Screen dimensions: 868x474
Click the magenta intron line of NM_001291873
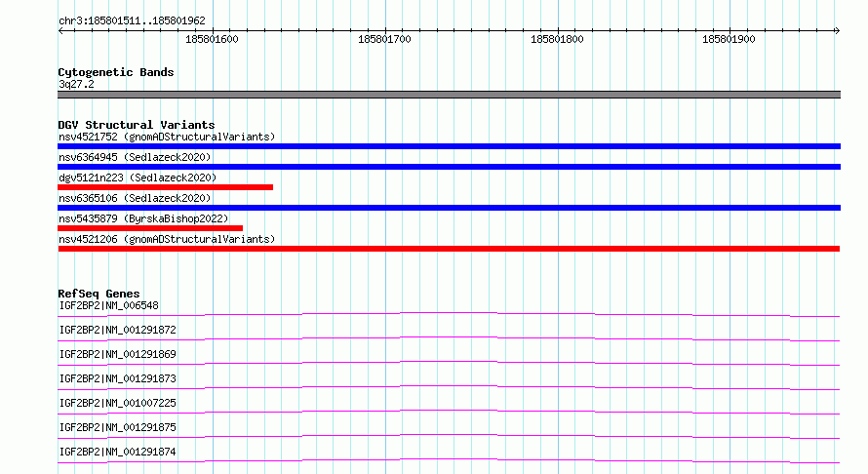tap(449, 387)
